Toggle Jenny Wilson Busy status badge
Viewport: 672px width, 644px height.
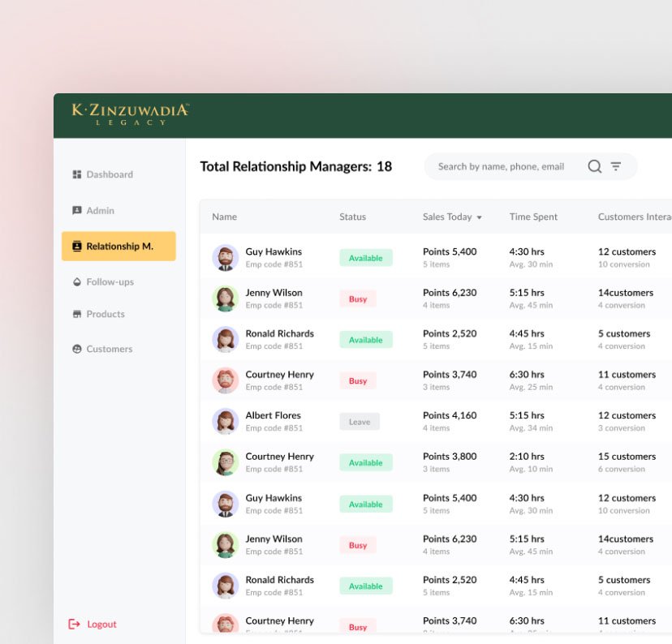357,299
